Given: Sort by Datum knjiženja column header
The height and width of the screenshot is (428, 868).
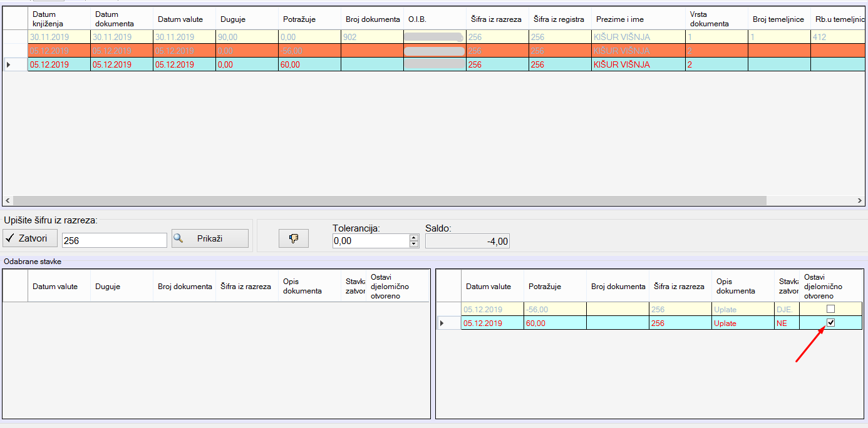Looking at the screenshot, I should point(59,19).
